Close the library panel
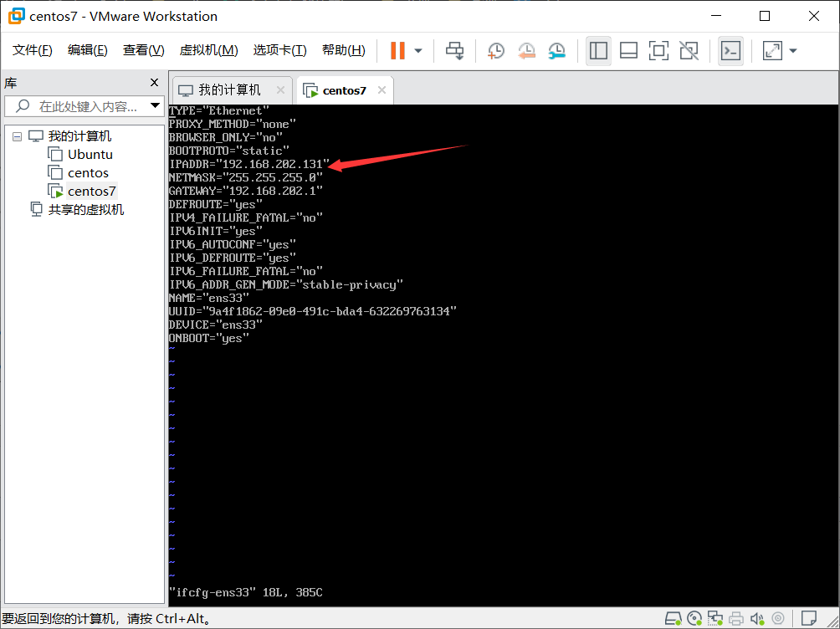This screenshot has width=840, height=629. click(x=154, y=83)
